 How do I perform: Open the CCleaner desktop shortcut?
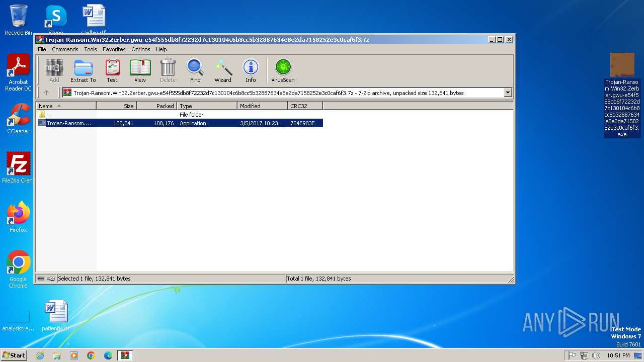[18, 119]
